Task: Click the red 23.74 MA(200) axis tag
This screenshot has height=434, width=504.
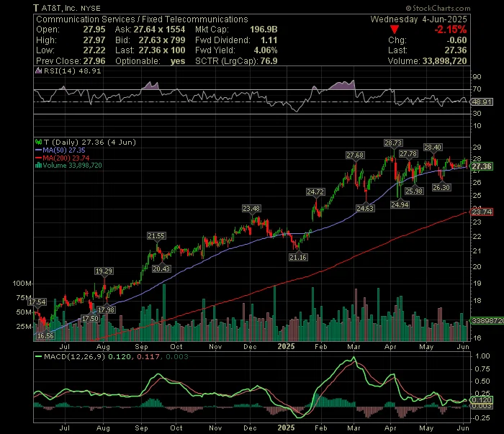Action: click(481, 212)
